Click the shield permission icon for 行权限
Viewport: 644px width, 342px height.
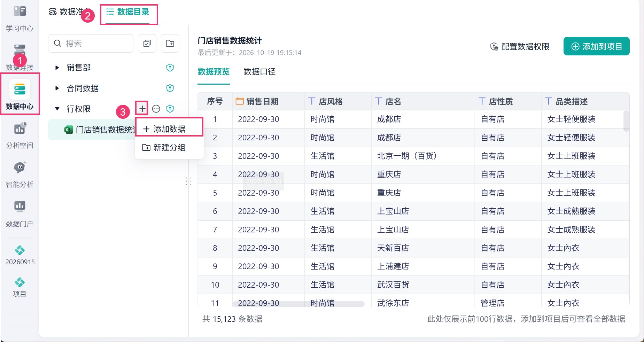(x=170, y=109)
